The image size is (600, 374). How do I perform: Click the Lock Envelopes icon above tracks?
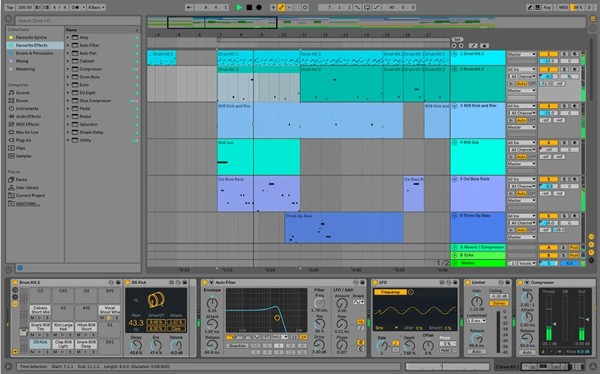pyautogui.click(x=484, y=46)
